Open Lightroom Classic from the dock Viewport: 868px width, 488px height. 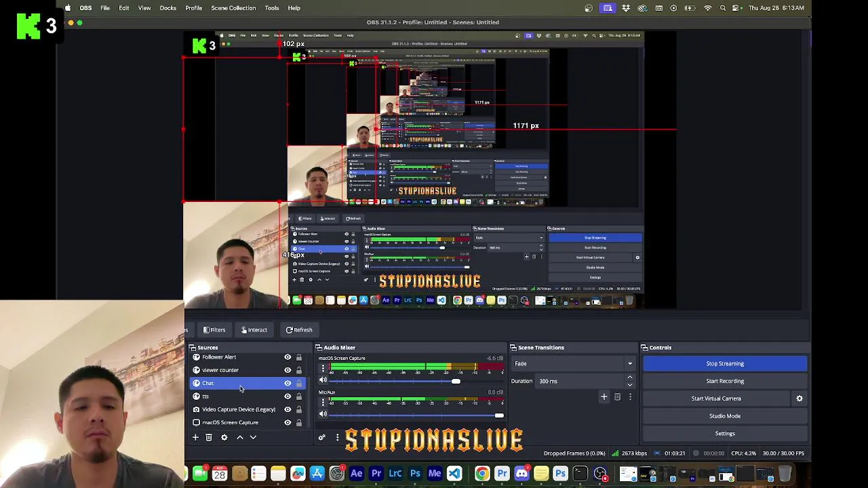coord(395,474)
